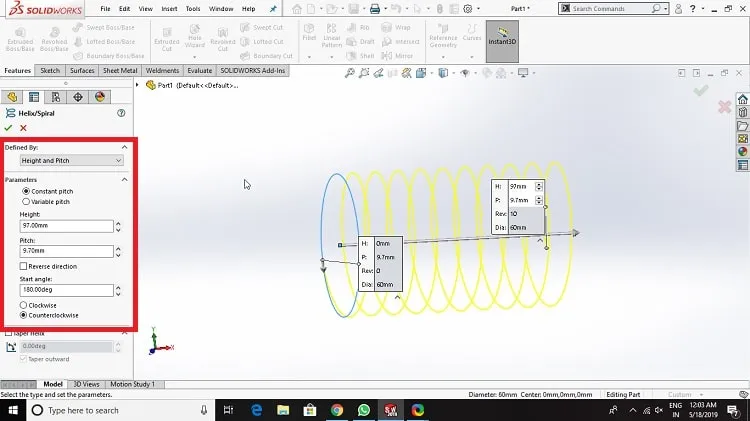Open SolidWorks Options gear icon
750x421 pixels.
468,9
